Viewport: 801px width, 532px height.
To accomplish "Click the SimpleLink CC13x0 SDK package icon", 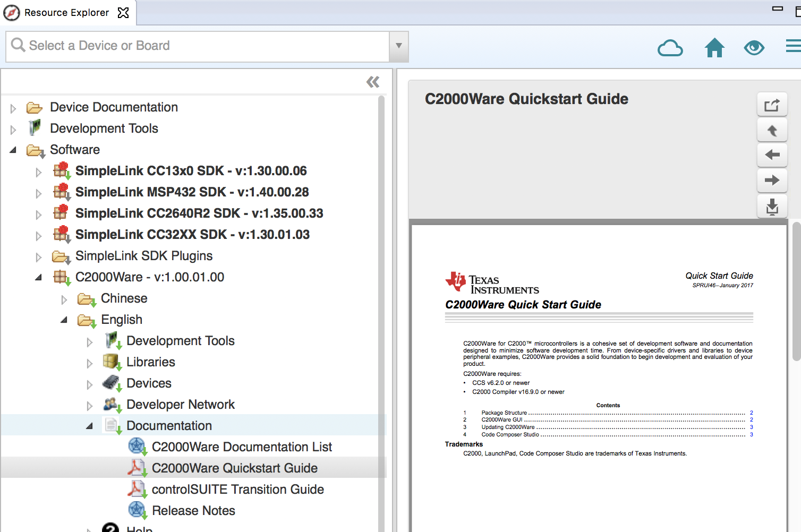I will tap(62, 170).
